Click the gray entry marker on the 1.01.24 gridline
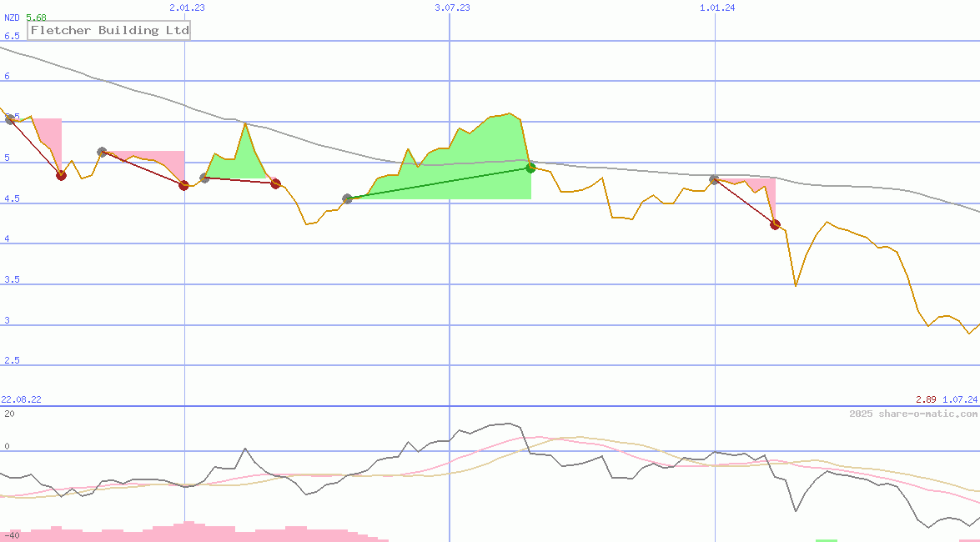The image size is (980, 542). click(715, 179)
